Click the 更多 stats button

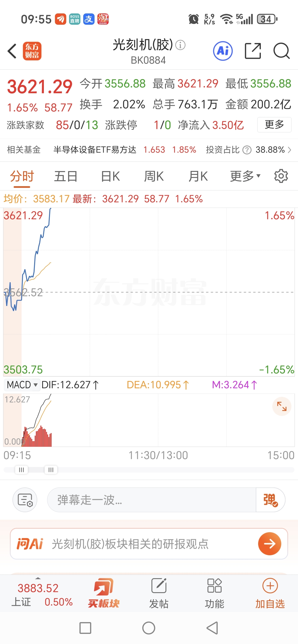pyautogui.click(x=274, y=125)
